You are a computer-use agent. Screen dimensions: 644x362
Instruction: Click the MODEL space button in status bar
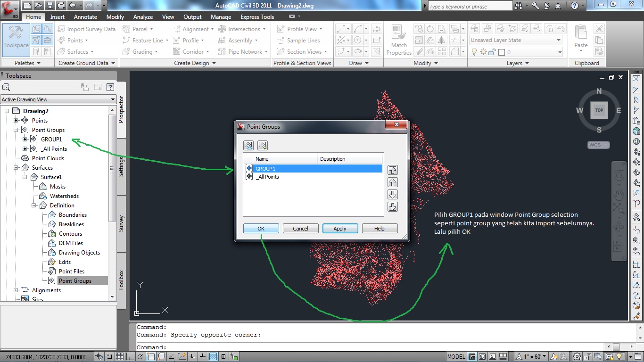coord(456,356)
